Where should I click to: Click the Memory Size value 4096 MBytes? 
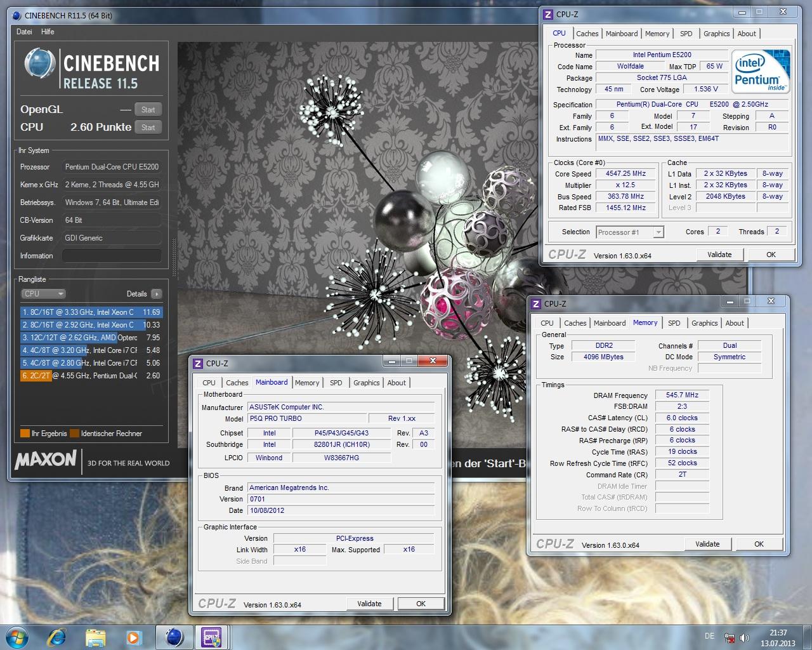(603, 357)
